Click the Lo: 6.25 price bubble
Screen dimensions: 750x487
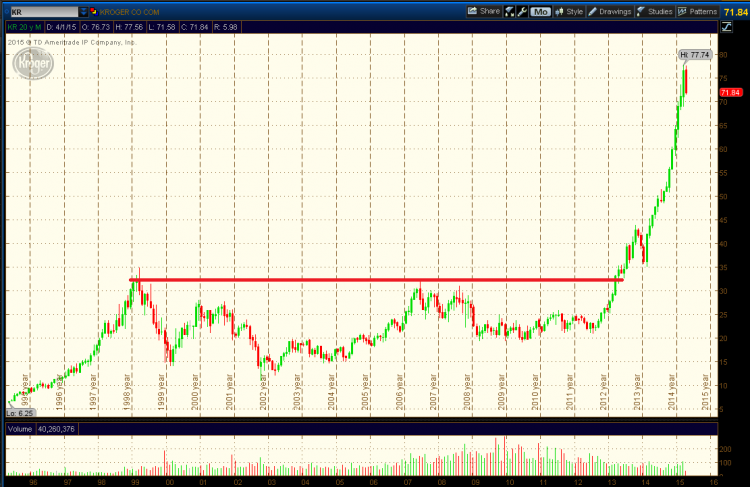click(20, 413)
